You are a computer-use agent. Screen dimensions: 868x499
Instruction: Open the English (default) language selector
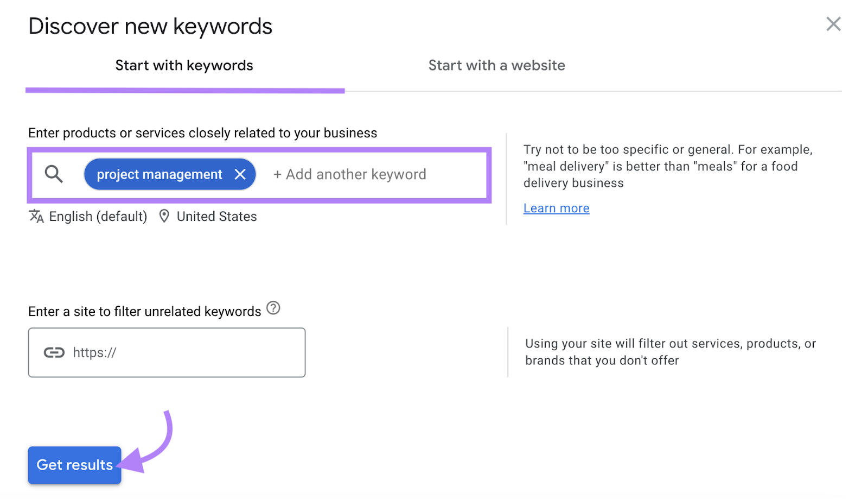click(98, 216)
